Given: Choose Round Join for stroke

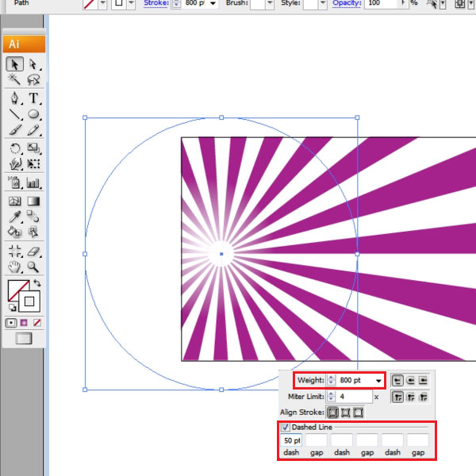Looking at the screenshot, I should [x=410, y=397].
